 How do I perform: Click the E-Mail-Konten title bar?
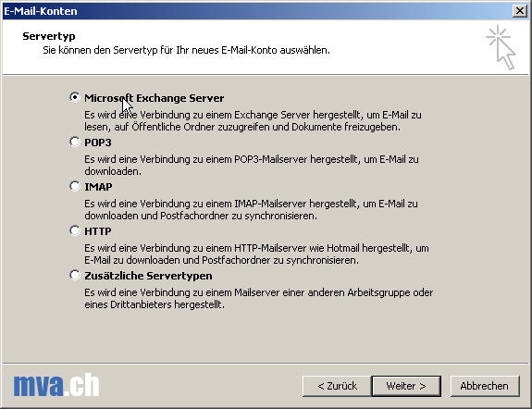tap(257, 11)
